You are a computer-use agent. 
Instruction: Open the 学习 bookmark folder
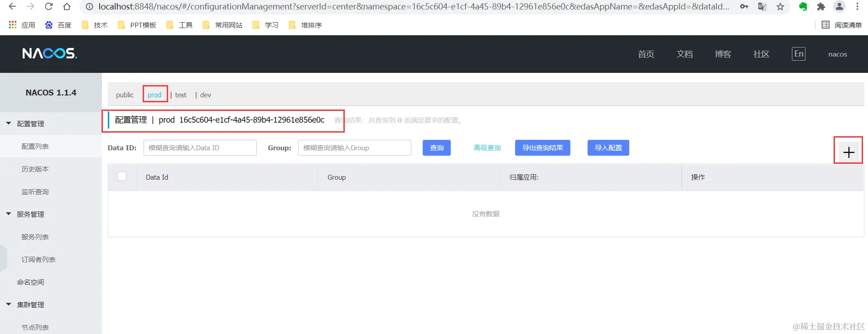click(x=265, y=25)
